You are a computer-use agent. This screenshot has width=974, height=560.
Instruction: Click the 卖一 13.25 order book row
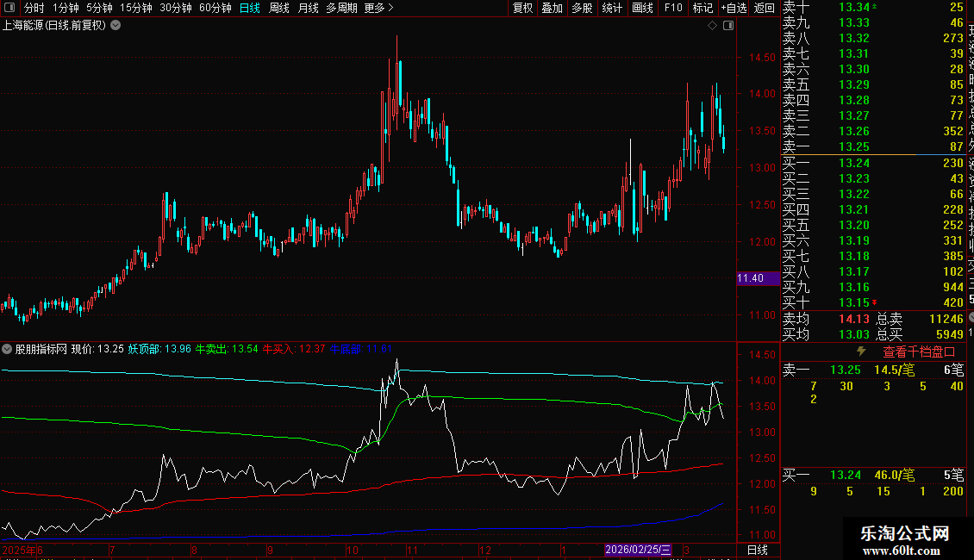click(x=873, y=146)
